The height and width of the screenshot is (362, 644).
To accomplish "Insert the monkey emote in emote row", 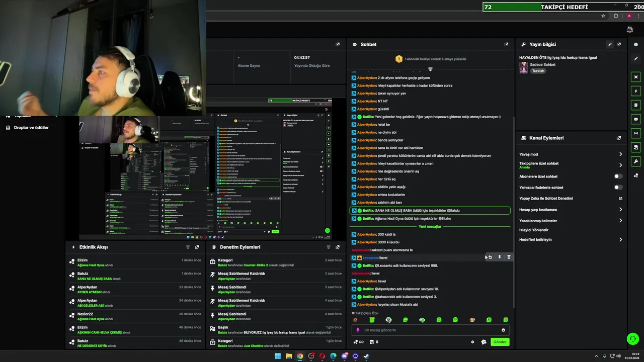I will pyautogui.click(x=472, y=320).
